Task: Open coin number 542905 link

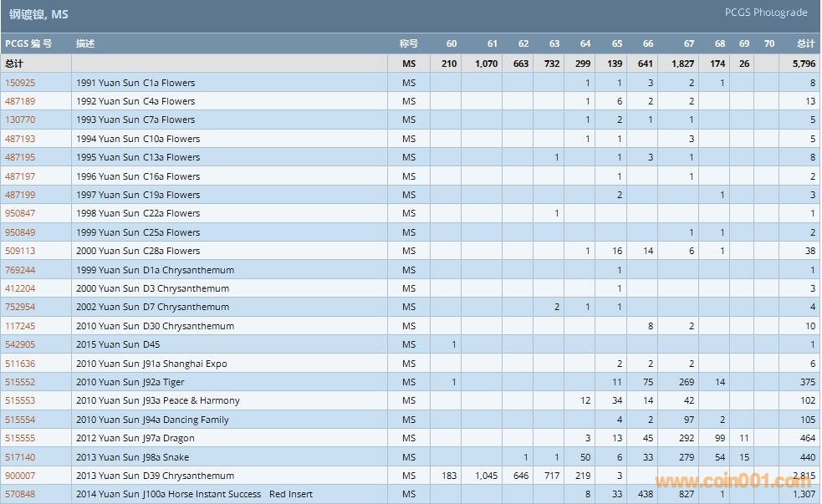Action: (x=20, y=344)
